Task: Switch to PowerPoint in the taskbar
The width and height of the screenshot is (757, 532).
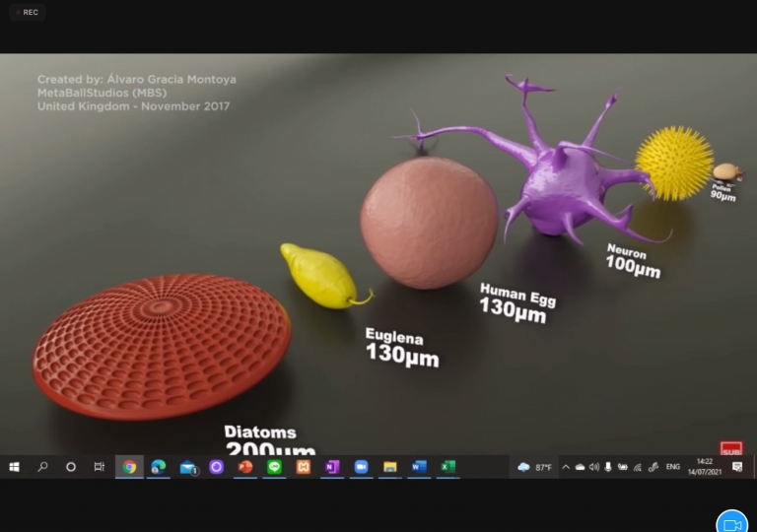Action: pyautogui.click(x=245, y=467)
